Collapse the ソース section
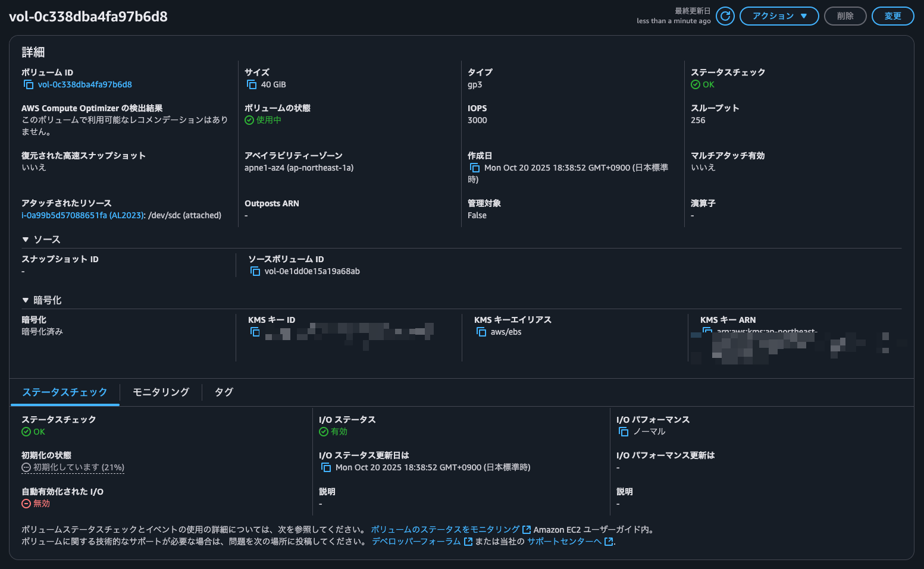This screenshot has height=569, width=924. tap(26, 240)
